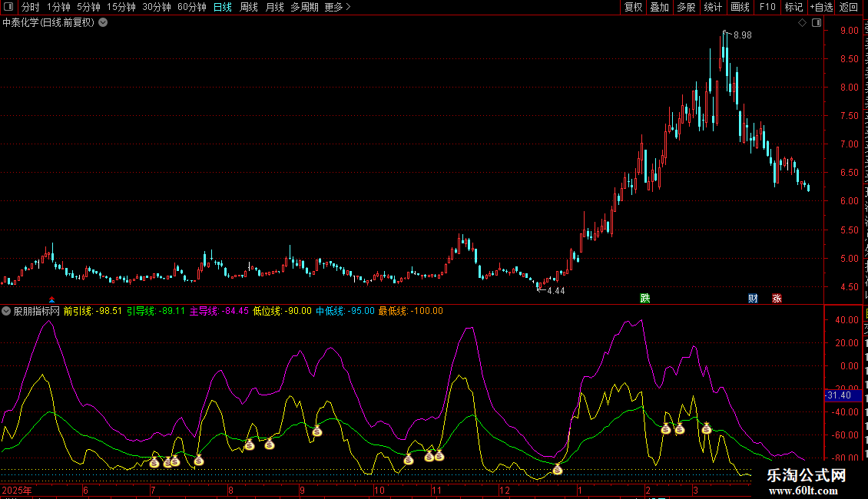The width and height of the screenshot is (868, 499).
Task: Select the 30分钟 period tab
Action: point(157,7)
